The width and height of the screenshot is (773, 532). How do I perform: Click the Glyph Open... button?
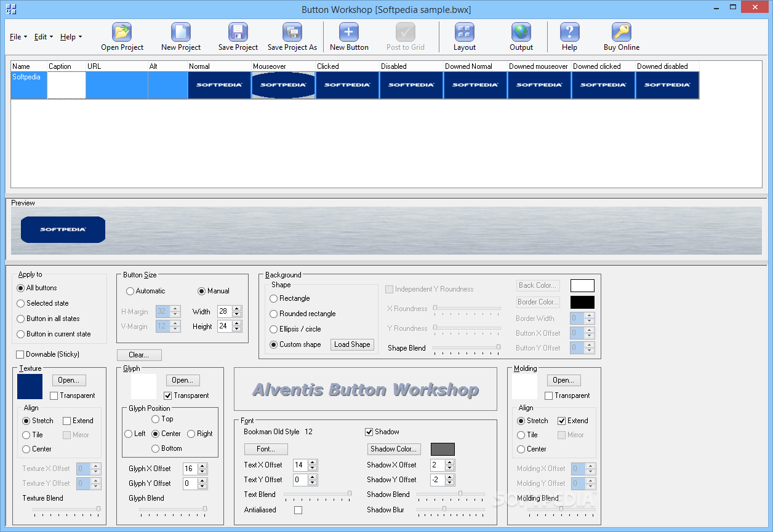point(183,381)
